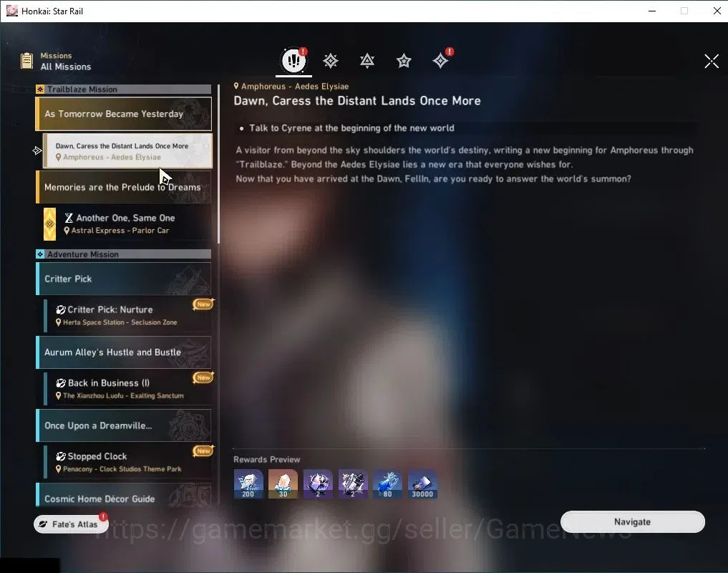This screenshot has width=728, height=573.
Task: Expand Aurum Alley's Hustle and Bustle group
Action: (x=124, y=352)
